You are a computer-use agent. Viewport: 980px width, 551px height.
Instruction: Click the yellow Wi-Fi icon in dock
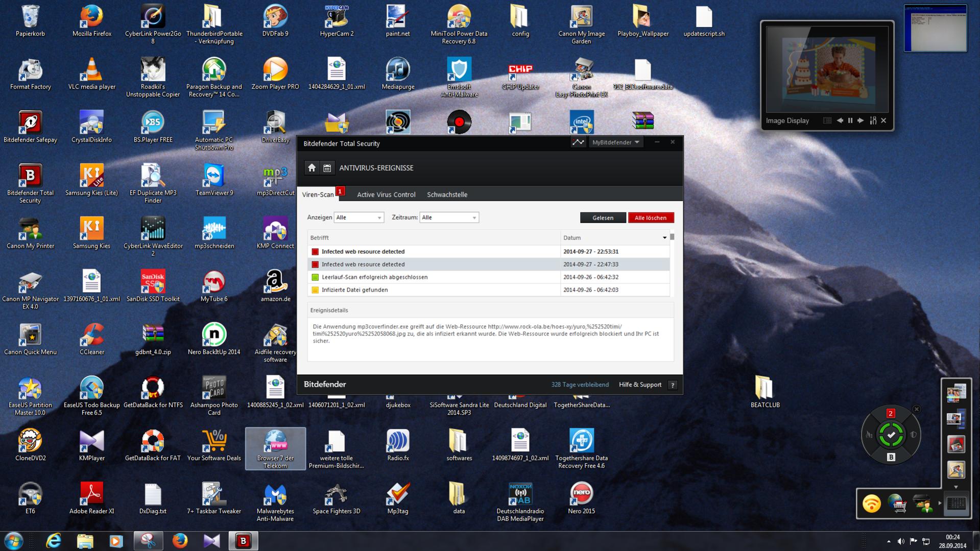[x=872, y=504]
